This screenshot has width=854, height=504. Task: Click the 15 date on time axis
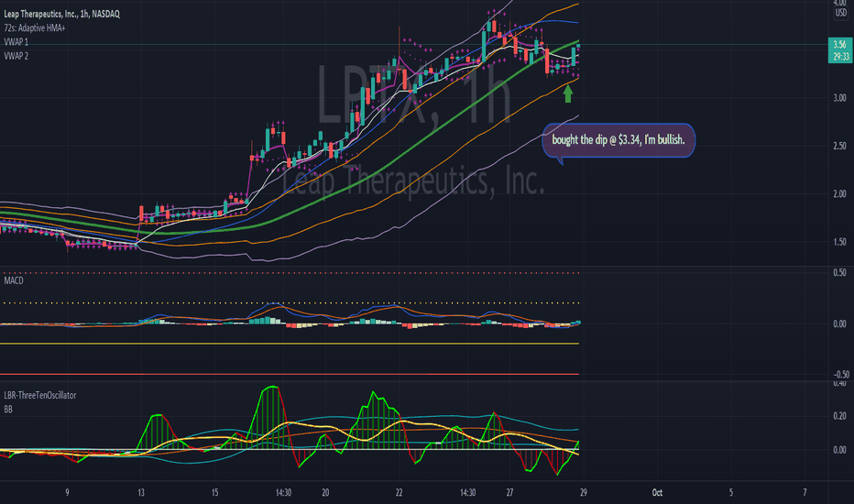(x=214, y=493)
